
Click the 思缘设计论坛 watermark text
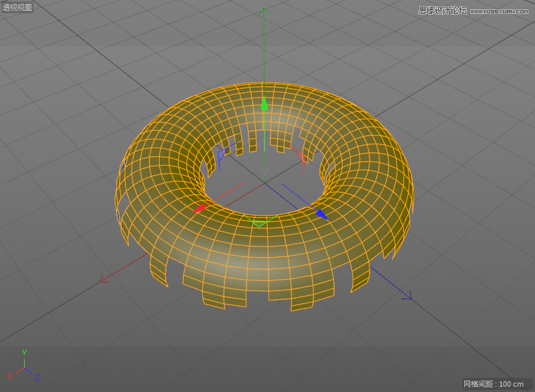click(x=442, y=10)
